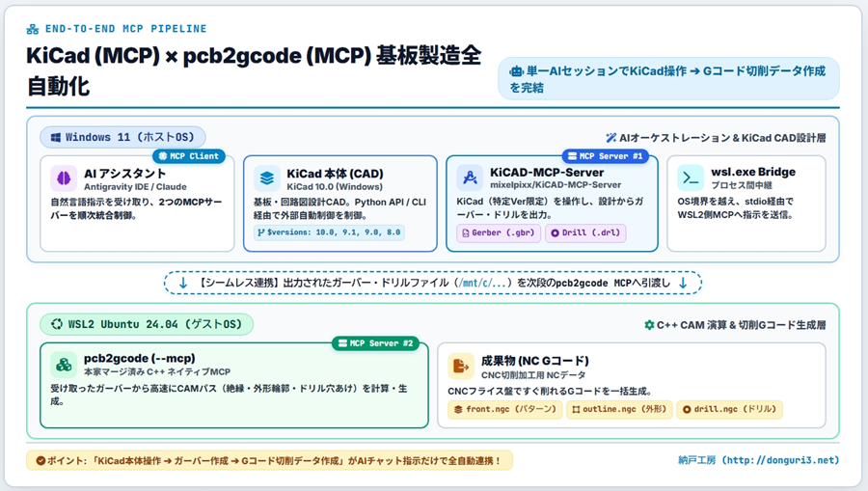Screen dimensions: 868x491
Task: Click the text 本家マージ済み C++ ネイティブMCP
Action: (x=157, y=372)
